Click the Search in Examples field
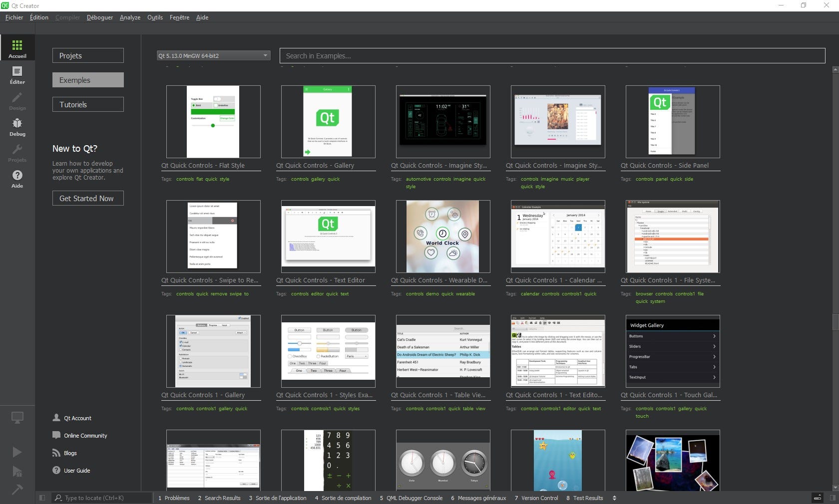The width and height of the screenshot is (839, 504). coord(552,55)
